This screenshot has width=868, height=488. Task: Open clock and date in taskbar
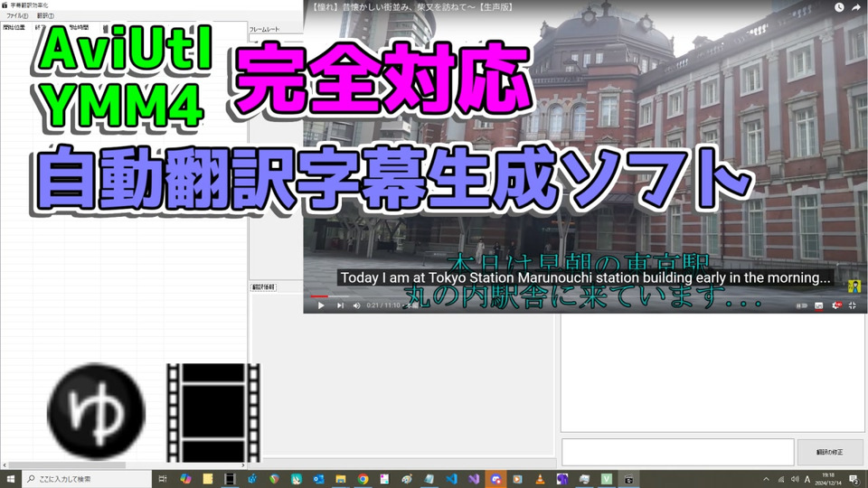click(828, 479)
